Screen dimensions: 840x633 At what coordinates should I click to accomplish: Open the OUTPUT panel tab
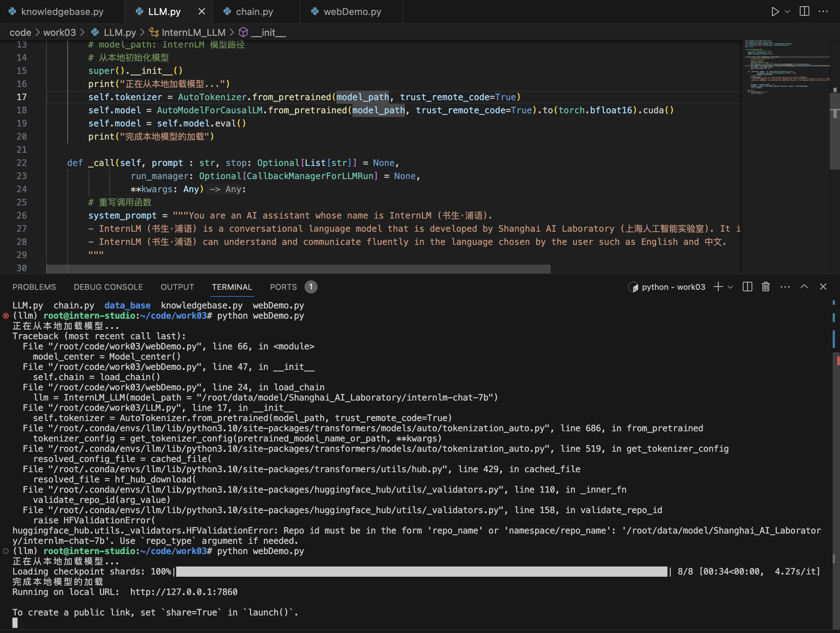pyautogui.click(x=177, y=287)
